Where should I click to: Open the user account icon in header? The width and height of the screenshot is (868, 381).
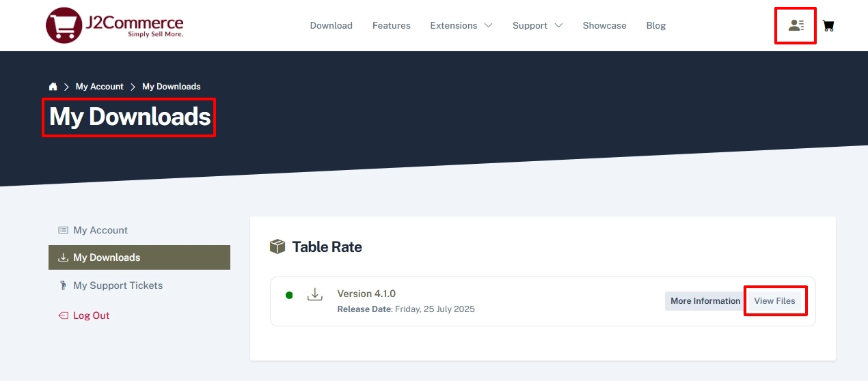[796, 26]
